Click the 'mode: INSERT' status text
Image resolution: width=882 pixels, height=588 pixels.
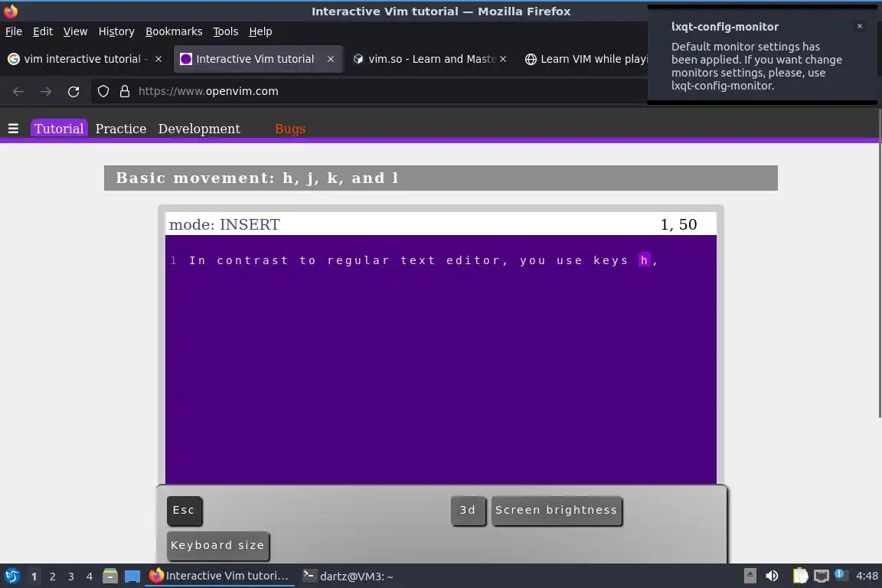pyautogui.click(x=224, y=224)
